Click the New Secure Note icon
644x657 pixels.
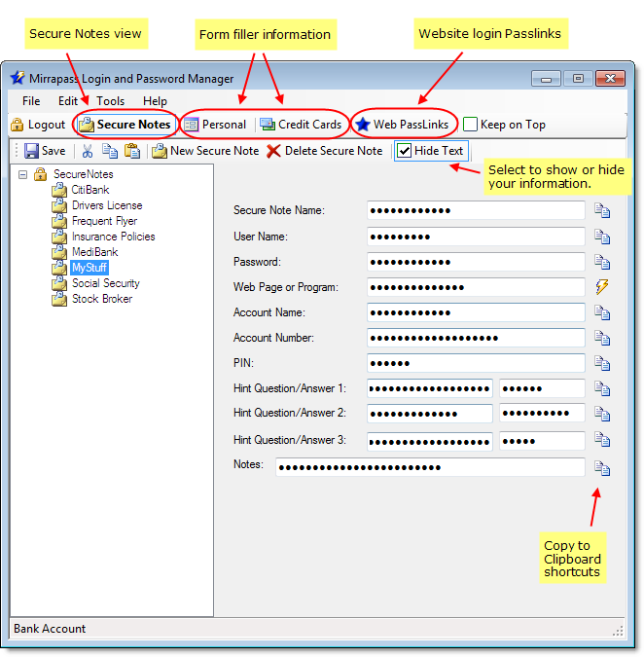pos(160,151)
